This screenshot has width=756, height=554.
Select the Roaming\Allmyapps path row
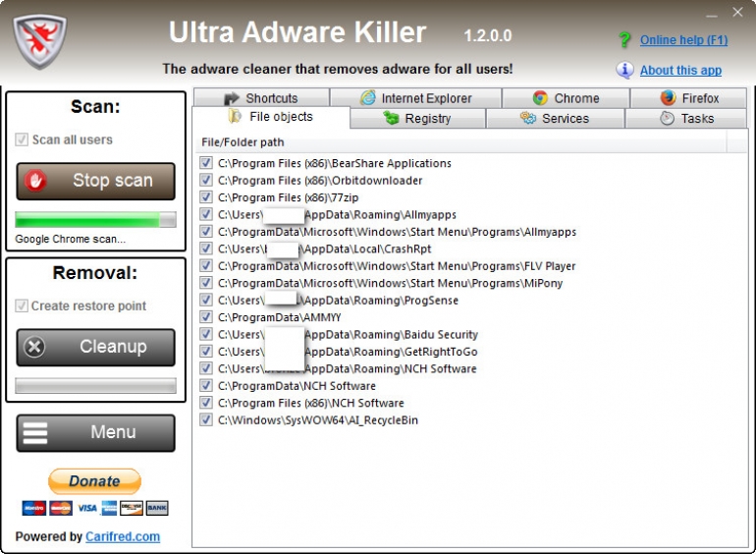point(328,214)
